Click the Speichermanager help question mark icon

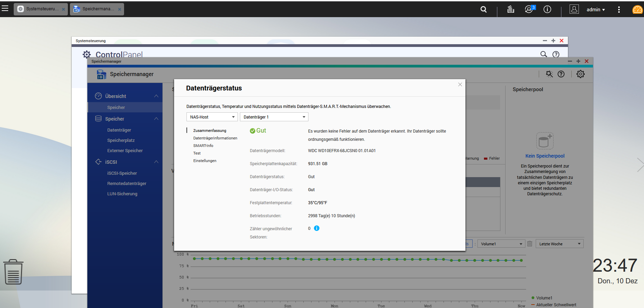pos(561,74)
